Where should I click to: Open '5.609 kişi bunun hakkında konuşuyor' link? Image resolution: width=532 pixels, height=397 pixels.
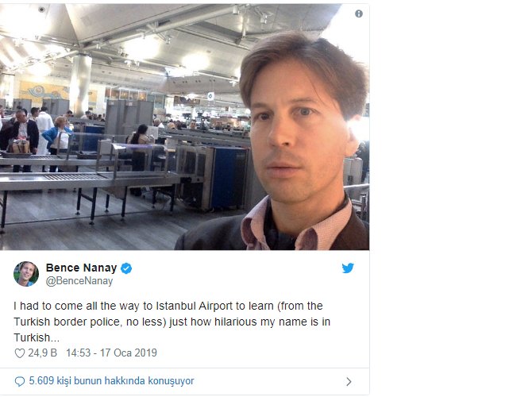pos(111,380)
